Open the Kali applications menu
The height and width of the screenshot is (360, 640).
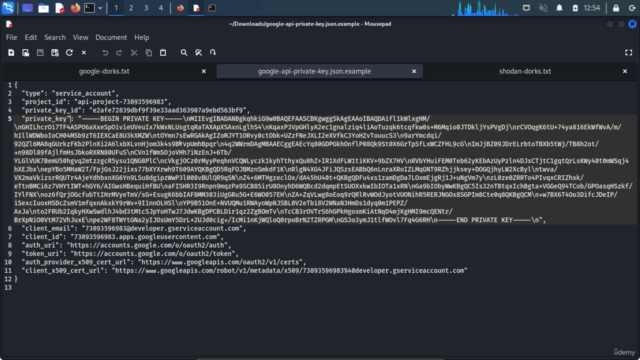[8, 8]
